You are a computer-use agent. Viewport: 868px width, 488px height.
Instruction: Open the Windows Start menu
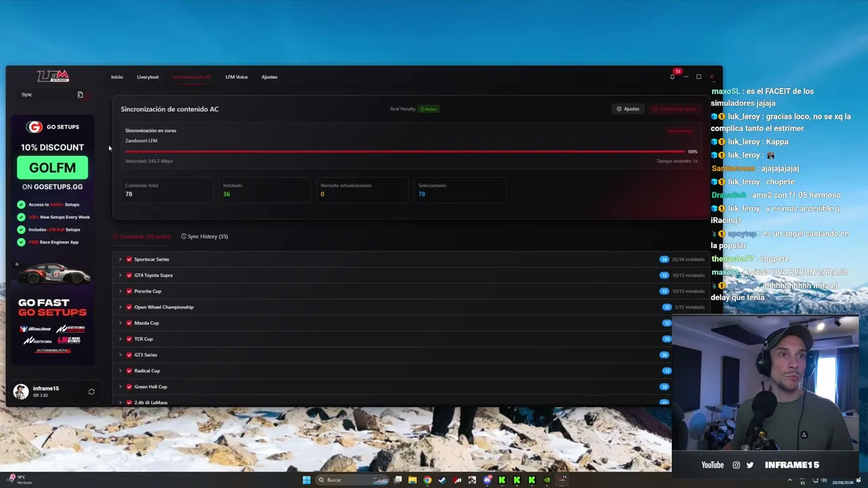307,480
